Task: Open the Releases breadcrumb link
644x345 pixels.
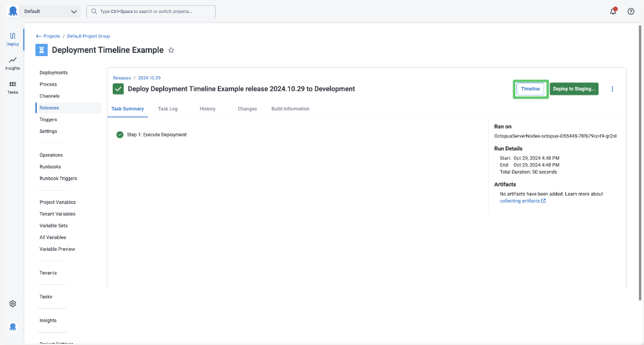Action: 122,78
